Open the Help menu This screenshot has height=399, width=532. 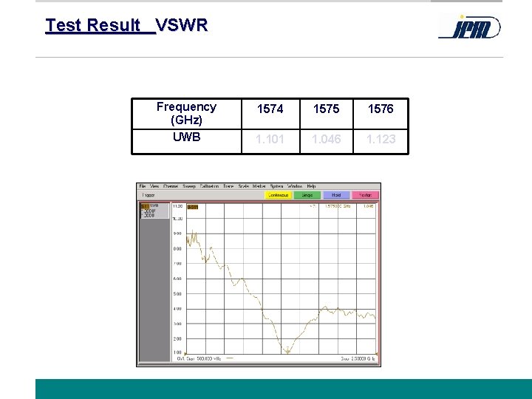point(311,186)
